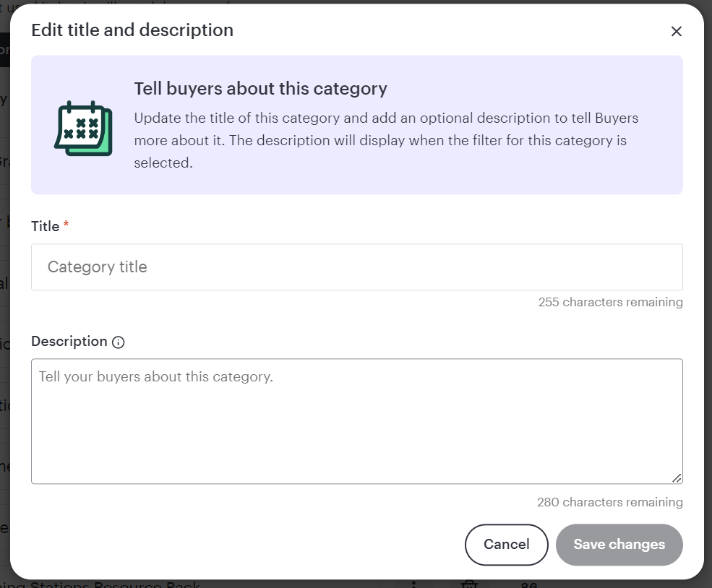Click the 86 value below the dialog
Viewport: 712px width, 588px height.
click(x=529, y=584)
